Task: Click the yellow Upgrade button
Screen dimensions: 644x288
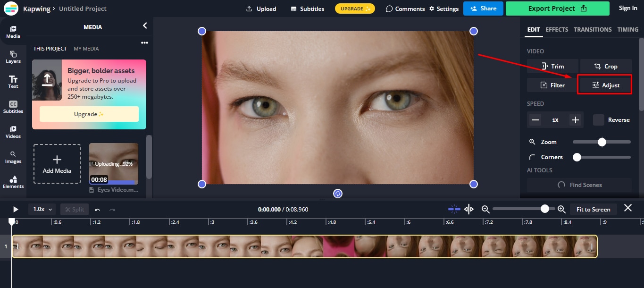Action: tap(355, 8)
